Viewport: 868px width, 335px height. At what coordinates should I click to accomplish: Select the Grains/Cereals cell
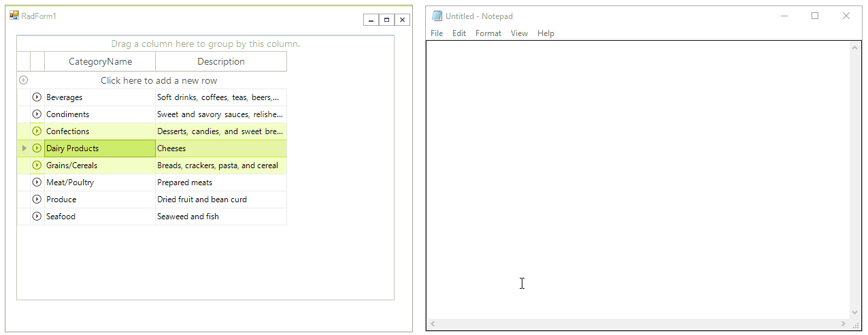(x=100, y=165)
